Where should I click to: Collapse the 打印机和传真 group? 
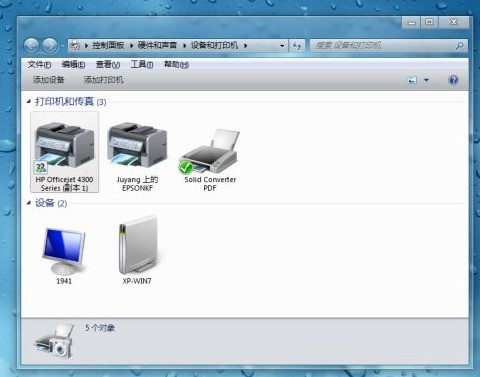[29, 101]
